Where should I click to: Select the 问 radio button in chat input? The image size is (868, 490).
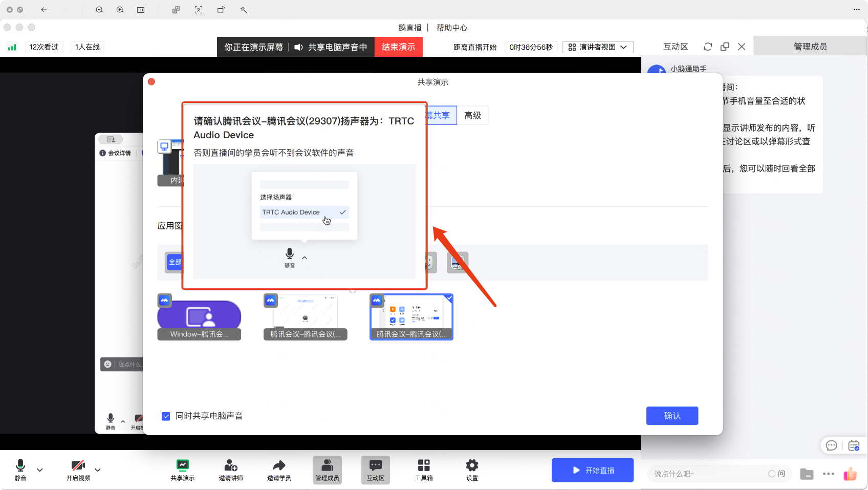tap(772, 474)
